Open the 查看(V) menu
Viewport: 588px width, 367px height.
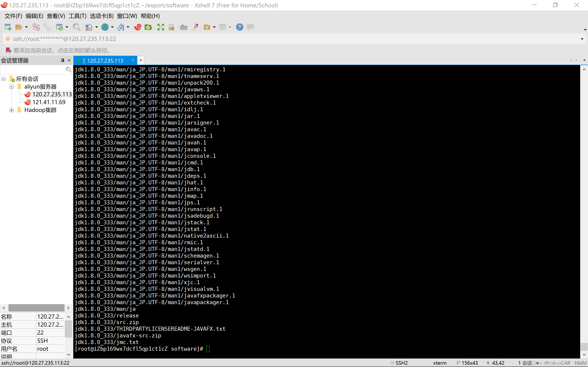(x=56, y=16)
